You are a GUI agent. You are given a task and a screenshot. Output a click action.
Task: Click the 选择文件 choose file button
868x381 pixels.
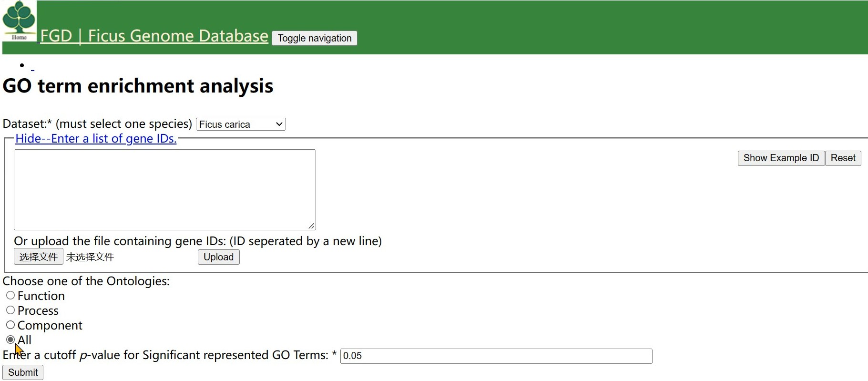39,257
